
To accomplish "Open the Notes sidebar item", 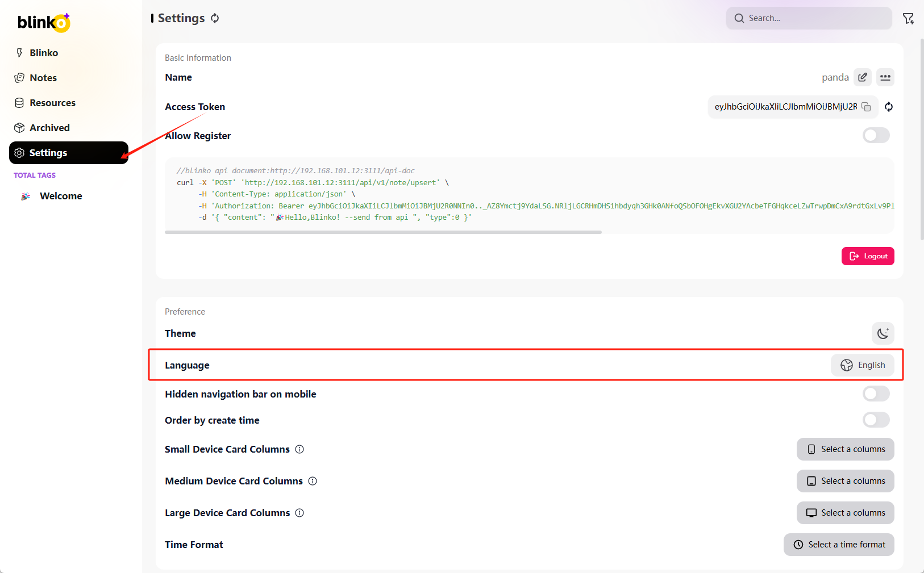I will click(69, 78).
